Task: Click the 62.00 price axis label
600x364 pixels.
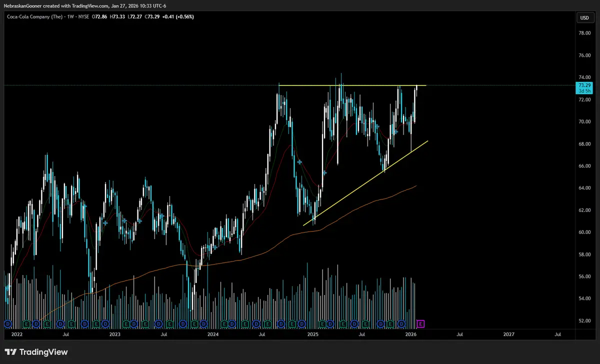Action: point(584,210)
